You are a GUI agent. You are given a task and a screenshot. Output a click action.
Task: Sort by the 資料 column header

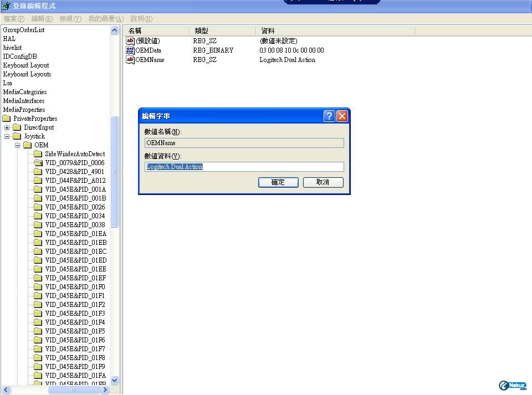(336, 31)
